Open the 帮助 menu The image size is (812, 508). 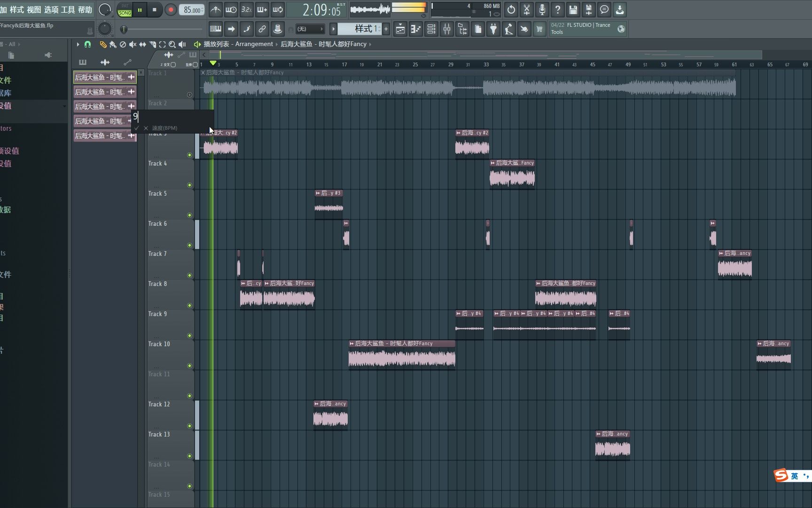click(85, 10)
